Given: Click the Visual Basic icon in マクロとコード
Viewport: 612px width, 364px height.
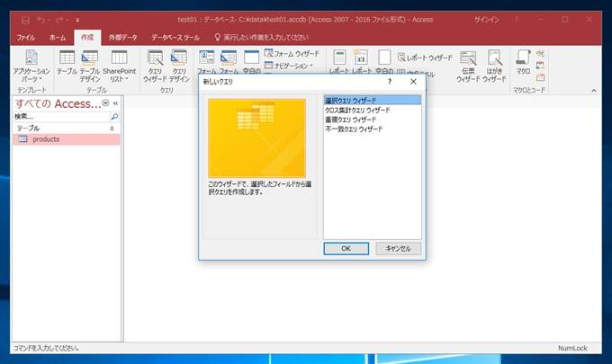Looking at the screenshot, I should (x=540, y=77).
